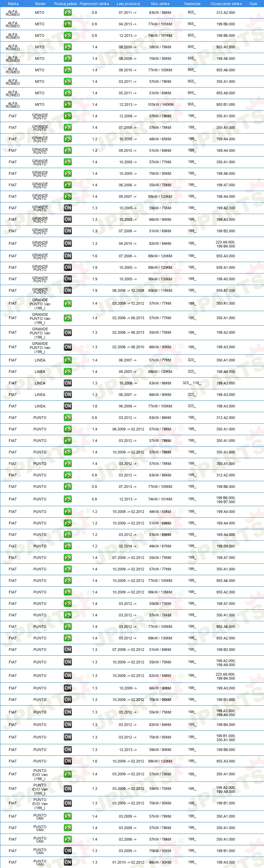Image resolution: width=264 pixels, height=868 pixels.
Task: Click petrol icon for Punto Van 02.2006 row
Action: tap(68, 839)
